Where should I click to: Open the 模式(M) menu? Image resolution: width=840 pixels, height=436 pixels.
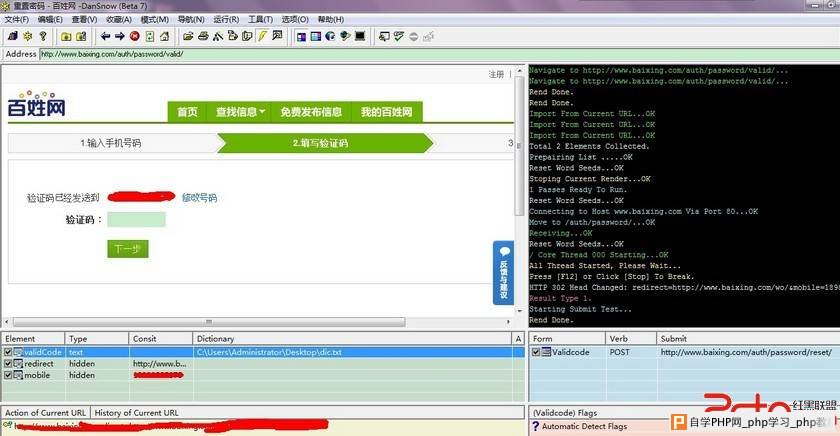click(x=155, y=19)
